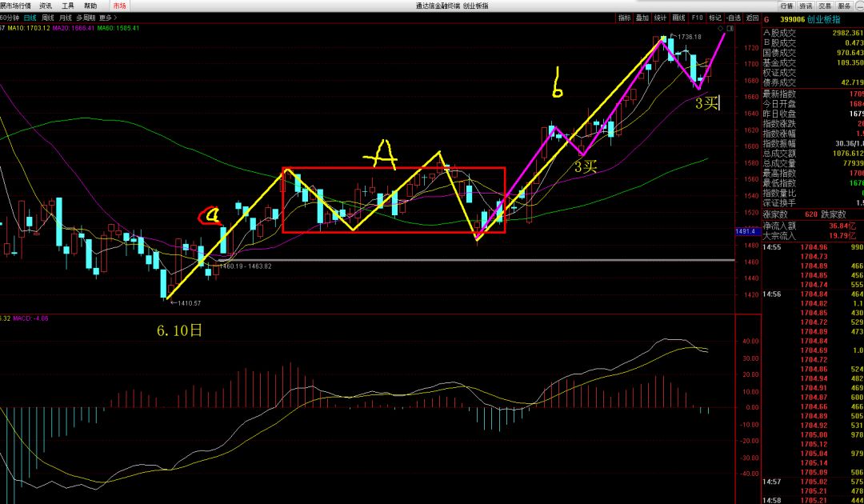Click the 叠加 overlay button
Viewport: 864px width, 504px height.
point(642,18)
